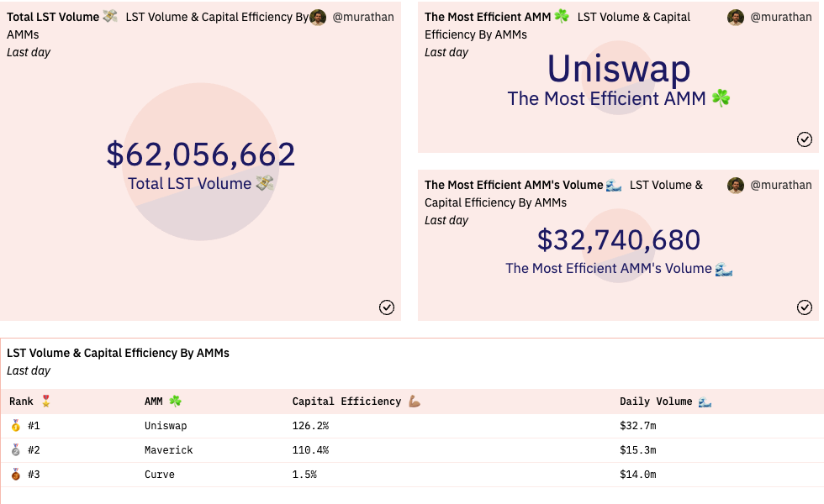Click the silver medal icon for rank #2

(x=16, y=450)
